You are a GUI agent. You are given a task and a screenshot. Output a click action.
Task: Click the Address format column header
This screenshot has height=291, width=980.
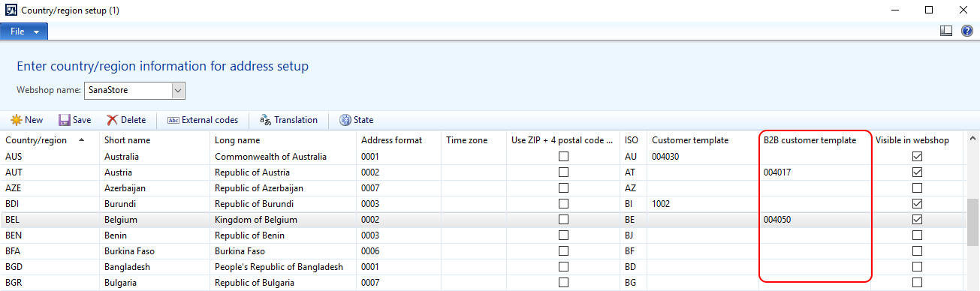(x=399, y=140)
